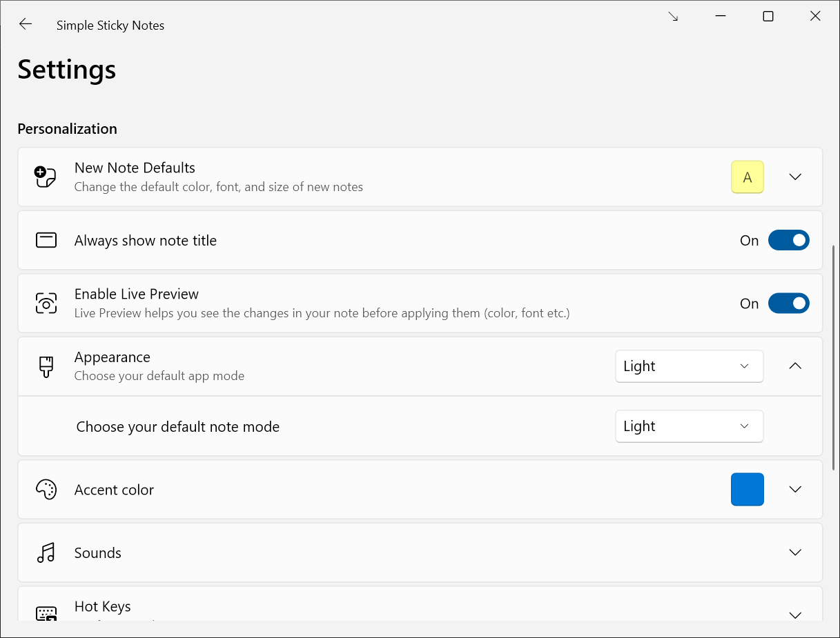Click the yellow note preview swatch

pyautogui.click(x=748, y=177)
